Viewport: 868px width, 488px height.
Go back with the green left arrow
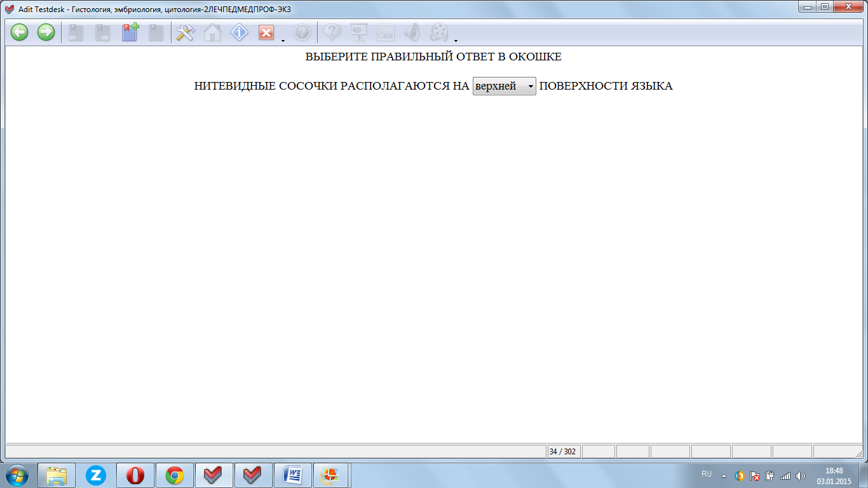[20, 32]
